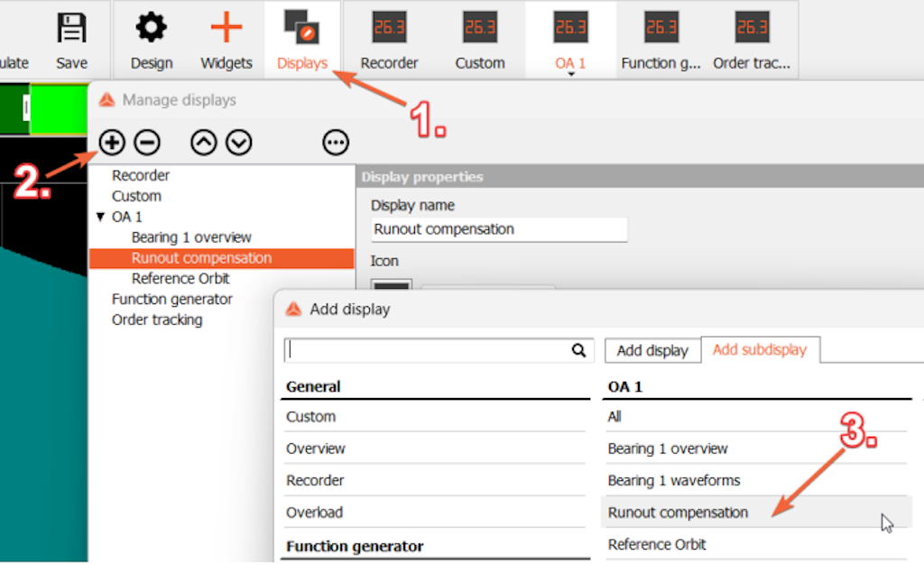Viewport: 924px width, 565px height.
Task: Collapse the OA 1 tree node
Action: coord(100,217)
